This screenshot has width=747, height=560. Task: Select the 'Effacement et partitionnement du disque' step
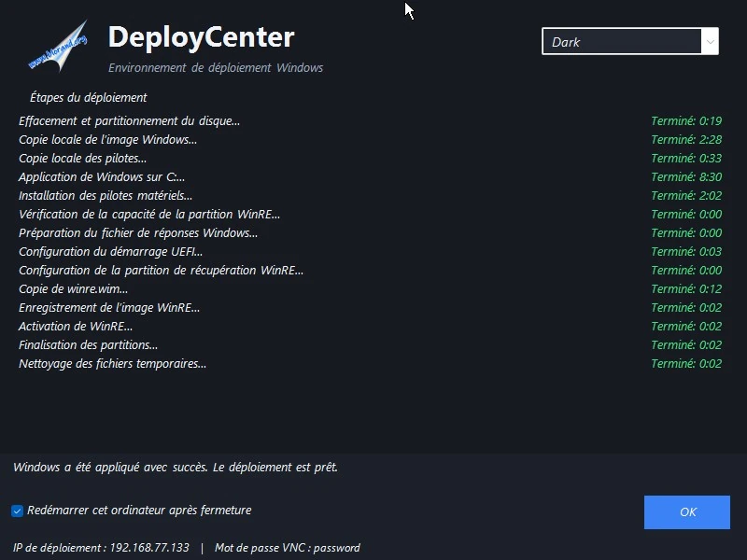[x=129, y=121]
